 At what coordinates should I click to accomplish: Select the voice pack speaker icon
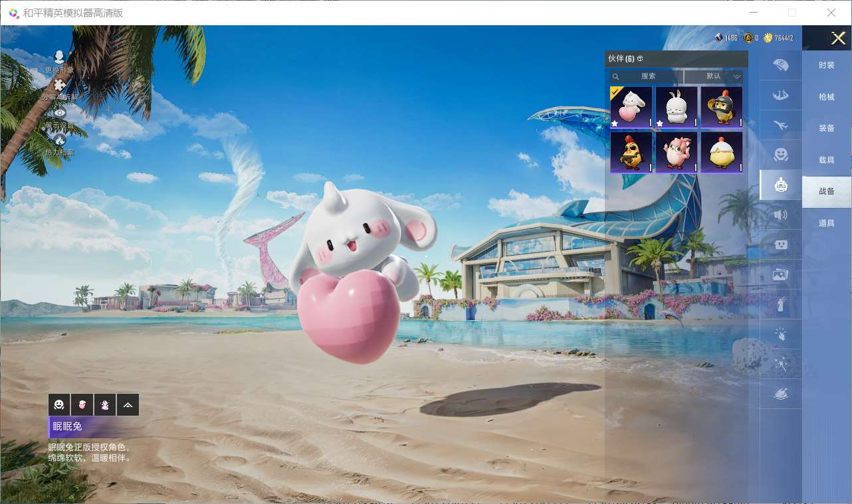(781, 214)
